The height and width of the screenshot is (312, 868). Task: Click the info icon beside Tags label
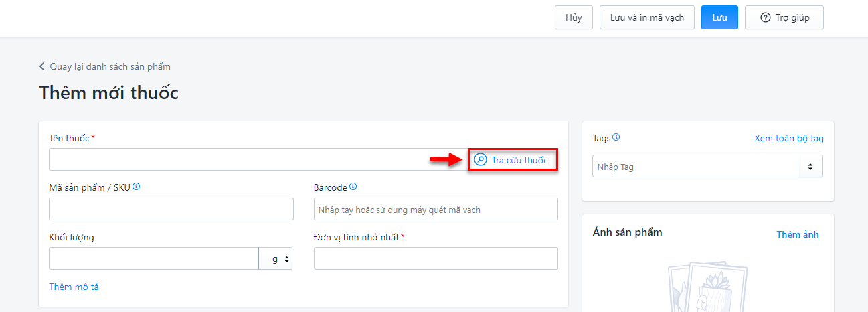(616, 137)
